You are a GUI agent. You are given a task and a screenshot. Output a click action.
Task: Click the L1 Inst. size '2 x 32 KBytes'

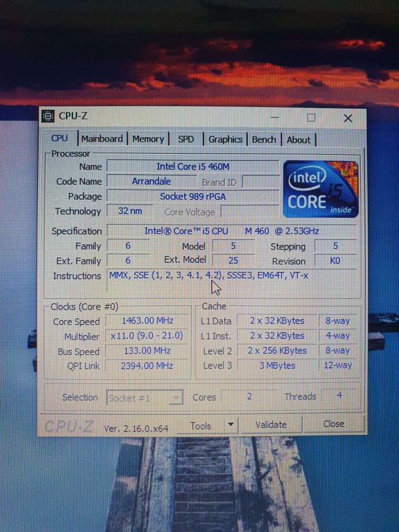(277, 336)
